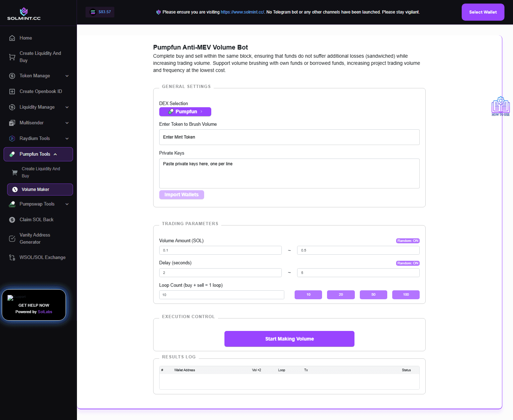Screen dimensions: 513x420
Task: Click the Claim SOL Back icon
Action: point(12,219)
